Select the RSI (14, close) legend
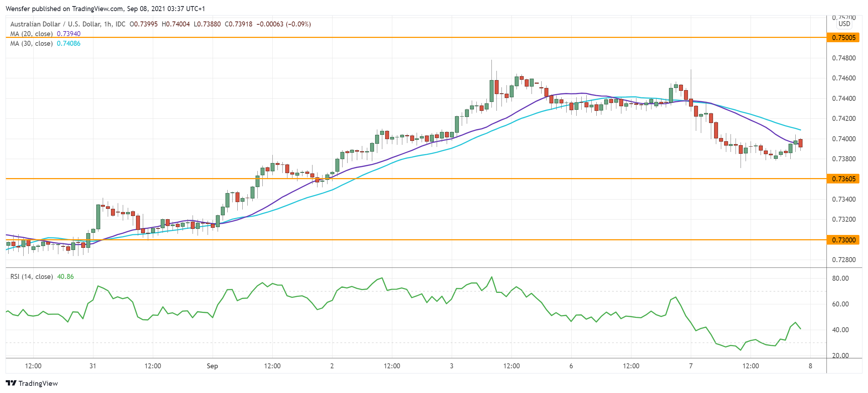The height and width of the screenshot is (393, 868). pyautogui.click(x=31, y=276)
